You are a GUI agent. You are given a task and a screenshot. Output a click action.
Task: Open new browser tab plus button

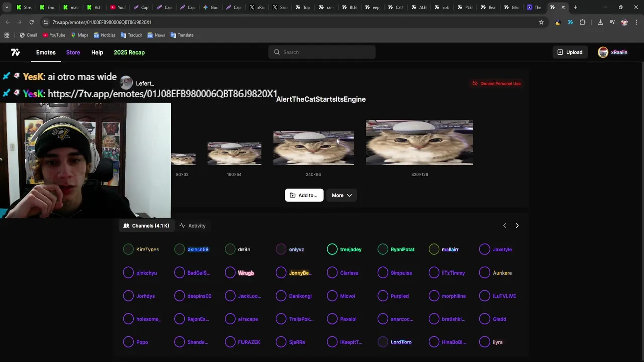[x=575, y=7]
